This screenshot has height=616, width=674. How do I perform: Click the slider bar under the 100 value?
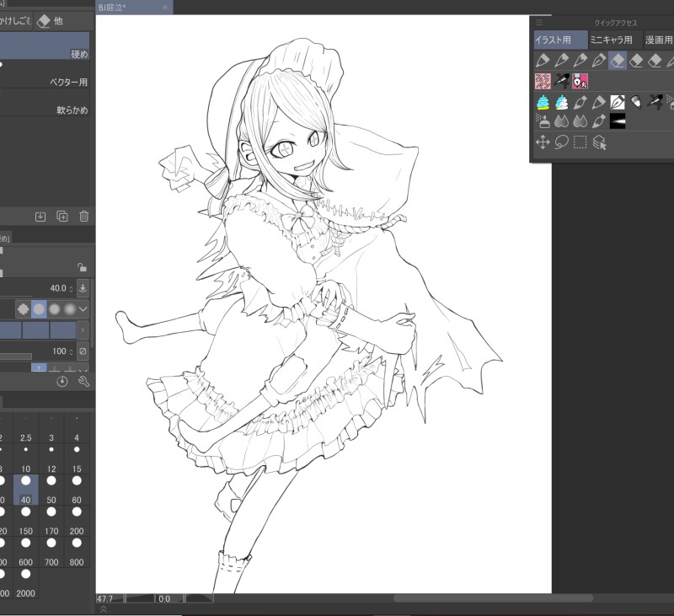[x=16, y=356]
